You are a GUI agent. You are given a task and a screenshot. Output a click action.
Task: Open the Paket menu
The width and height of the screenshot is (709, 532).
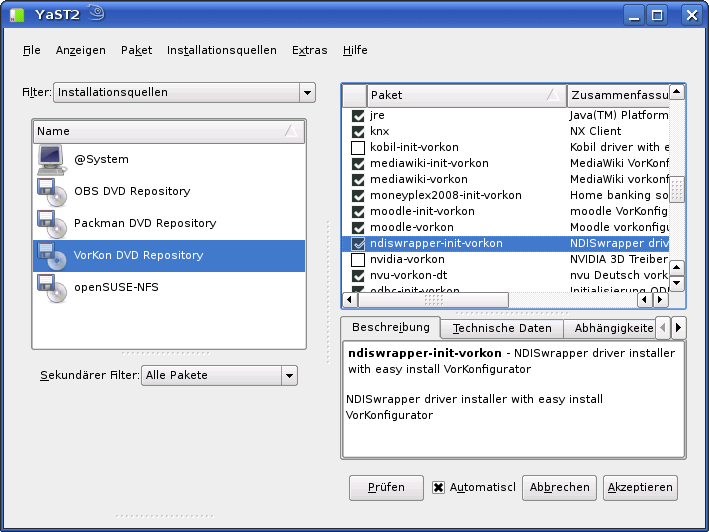tap(137, 50)
